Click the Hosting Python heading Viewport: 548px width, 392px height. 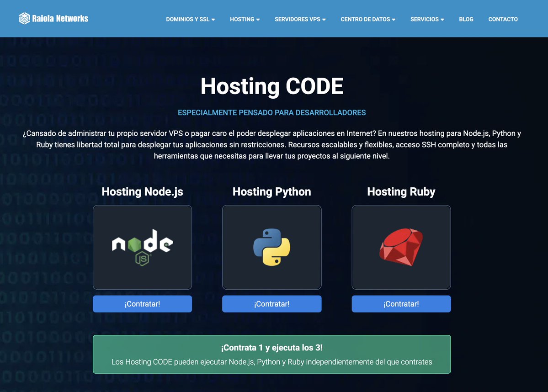[271, 192]
